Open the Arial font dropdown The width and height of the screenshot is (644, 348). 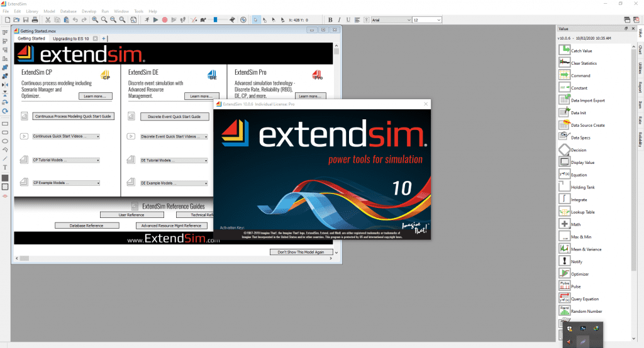tap(391, 20)
